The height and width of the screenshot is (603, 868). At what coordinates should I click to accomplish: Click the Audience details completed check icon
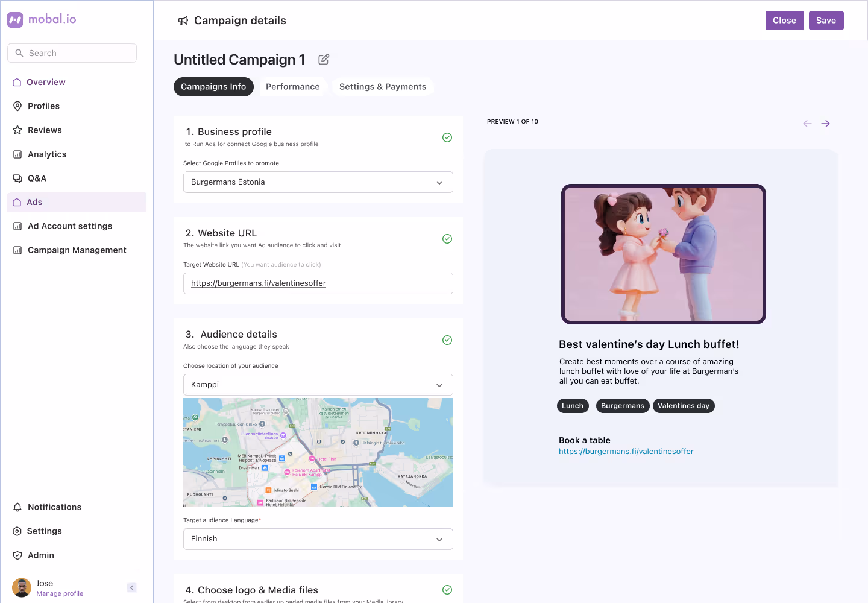tap(447, 340)
